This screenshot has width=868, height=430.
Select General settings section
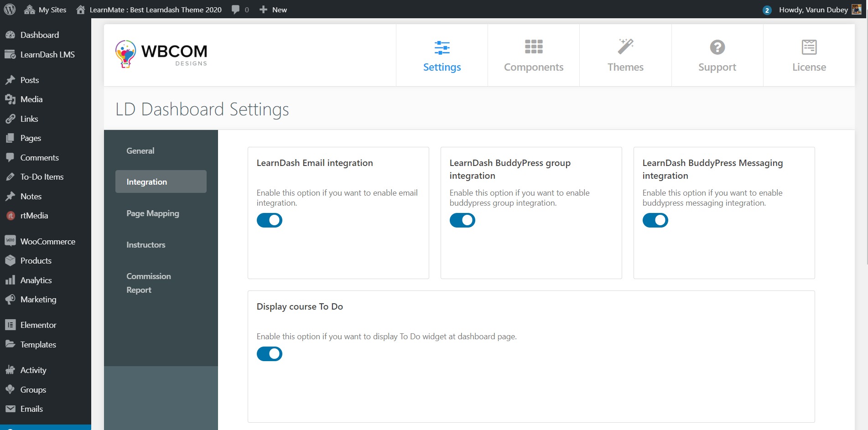coord(161,151)
